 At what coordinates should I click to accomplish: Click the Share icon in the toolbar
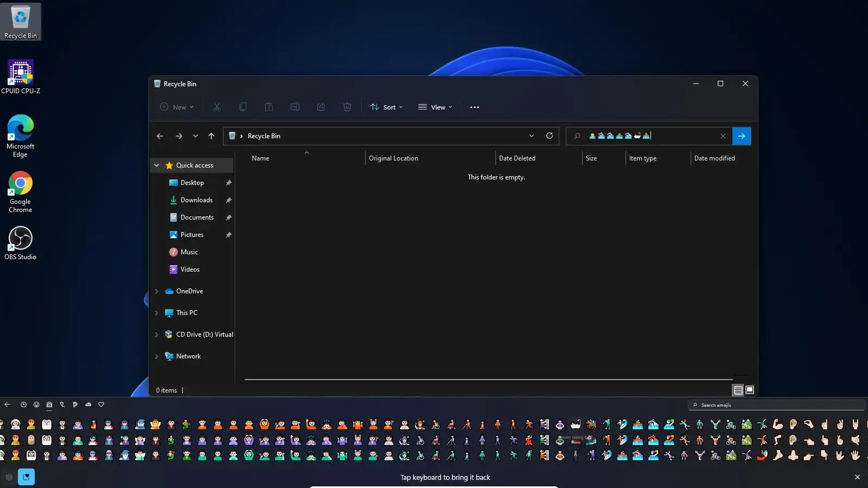pyautogui.click(x=321, y=107)
